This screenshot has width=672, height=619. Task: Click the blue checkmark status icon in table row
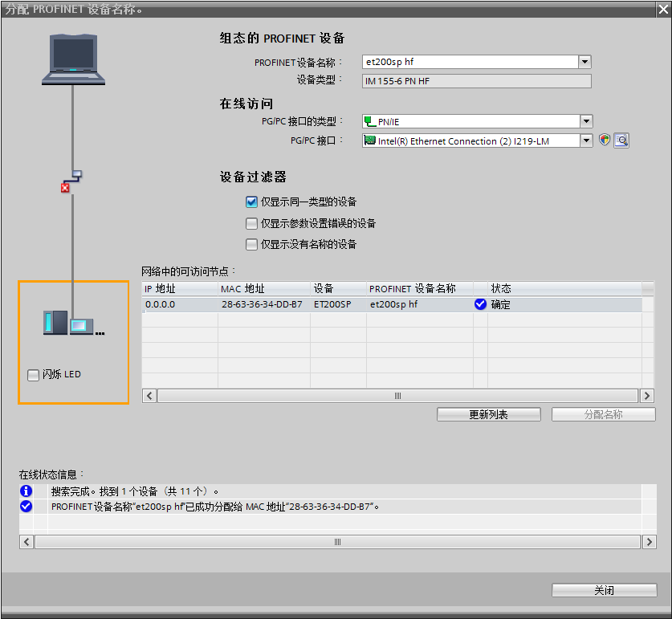(480, 304)
